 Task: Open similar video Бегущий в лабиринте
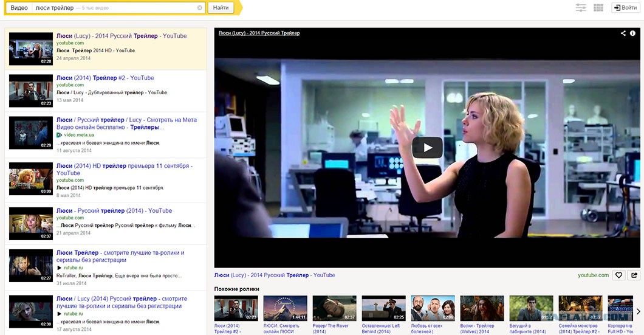[x=532, y=314]
